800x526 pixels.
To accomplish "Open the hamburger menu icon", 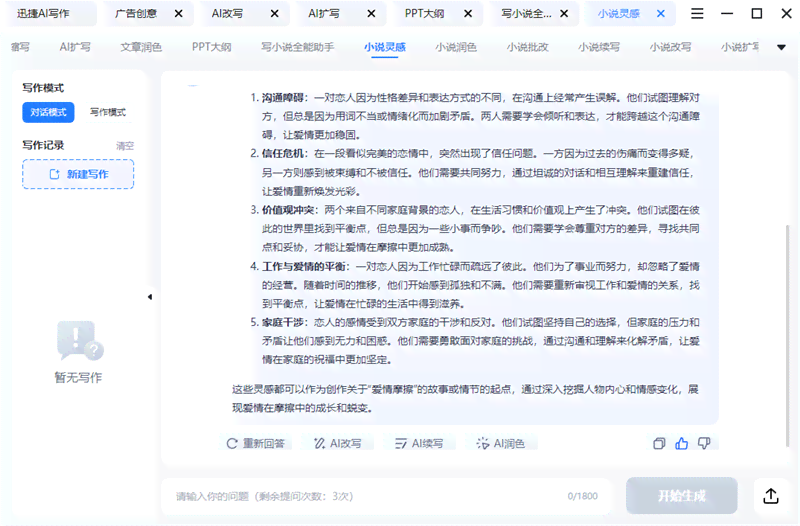I will click(697, 14).
